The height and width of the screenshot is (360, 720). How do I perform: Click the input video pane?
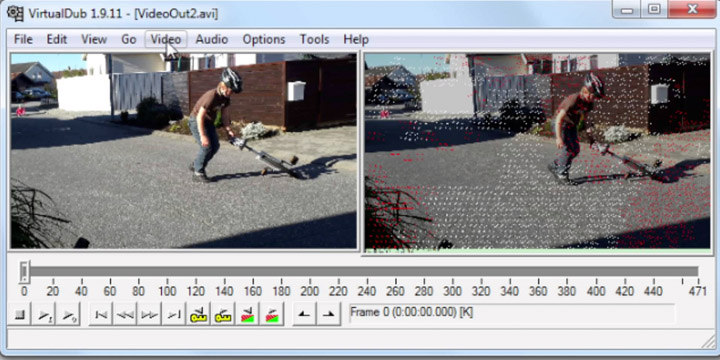tap(184, 151)
